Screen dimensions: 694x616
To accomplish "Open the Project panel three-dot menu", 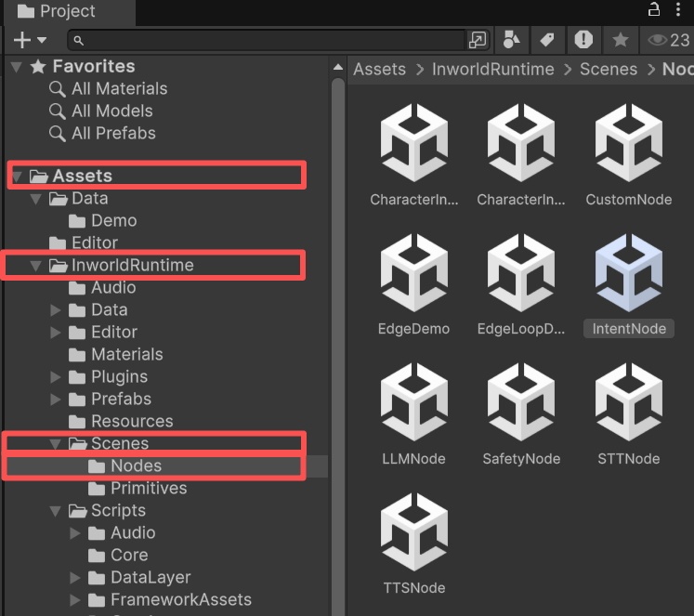I will point(678,9).
